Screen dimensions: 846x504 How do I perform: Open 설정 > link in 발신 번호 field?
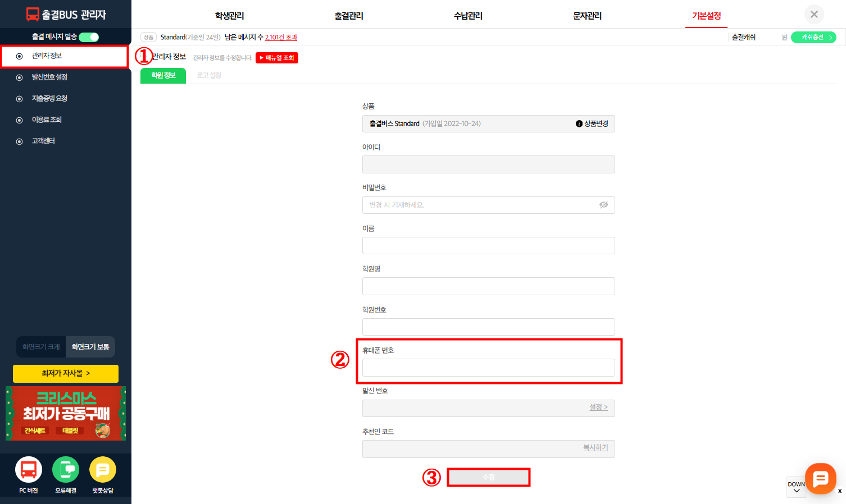click(598, 407)
